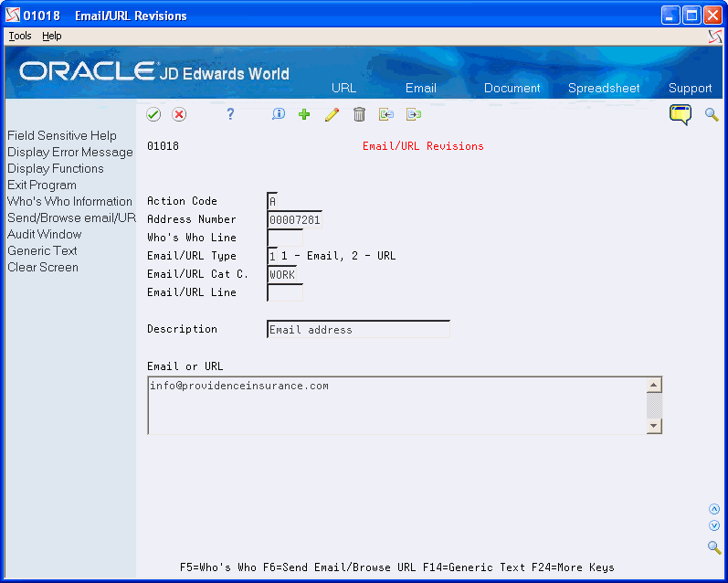Click F5=Who's Who function key text

pyautogui.click(x=217, y=567)
